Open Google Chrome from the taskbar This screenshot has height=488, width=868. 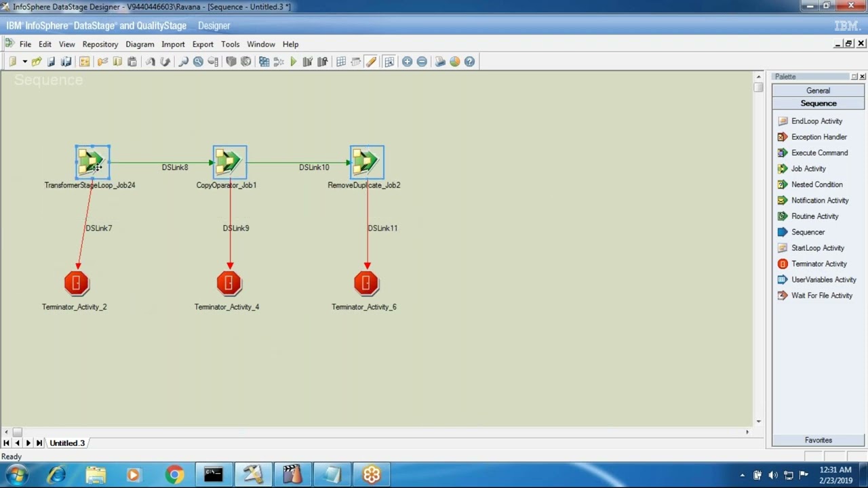click(x=174, y=475)
